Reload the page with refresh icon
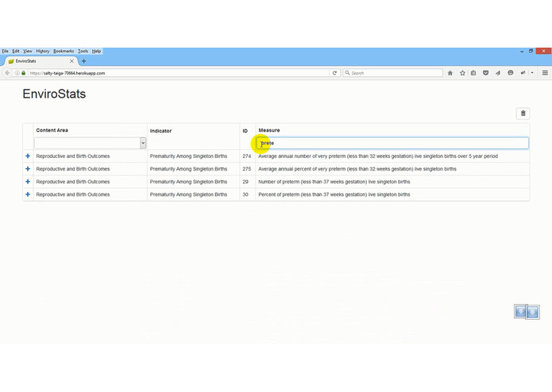Viewport: 552px width, 392px height. click(x=334, y=73)
